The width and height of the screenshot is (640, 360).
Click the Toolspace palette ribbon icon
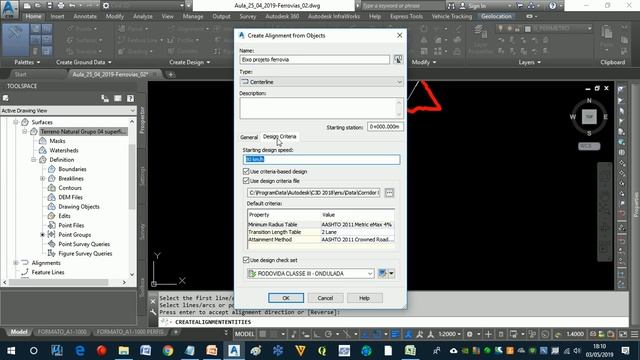(16, 40)
